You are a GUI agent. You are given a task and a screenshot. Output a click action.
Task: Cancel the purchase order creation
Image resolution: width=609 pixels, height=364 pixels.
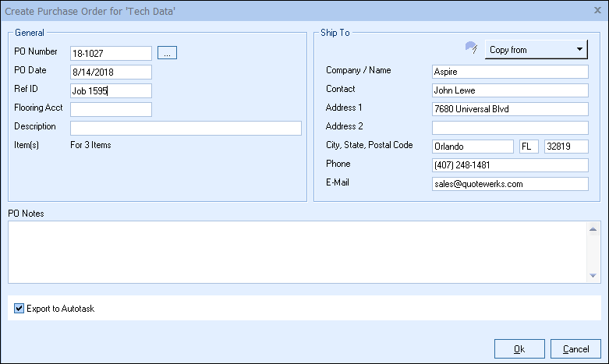(575, 348)
